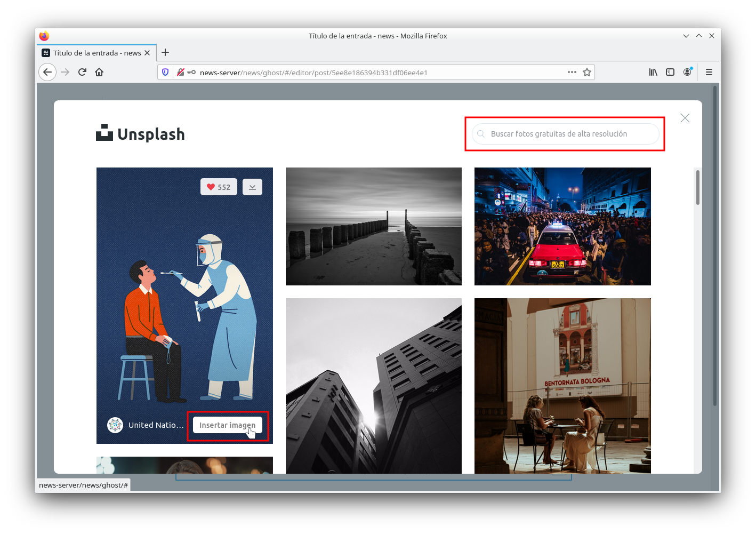Open the Firefox home page
This screenshot has width=756, height=534.
click(x=99, y=72)
